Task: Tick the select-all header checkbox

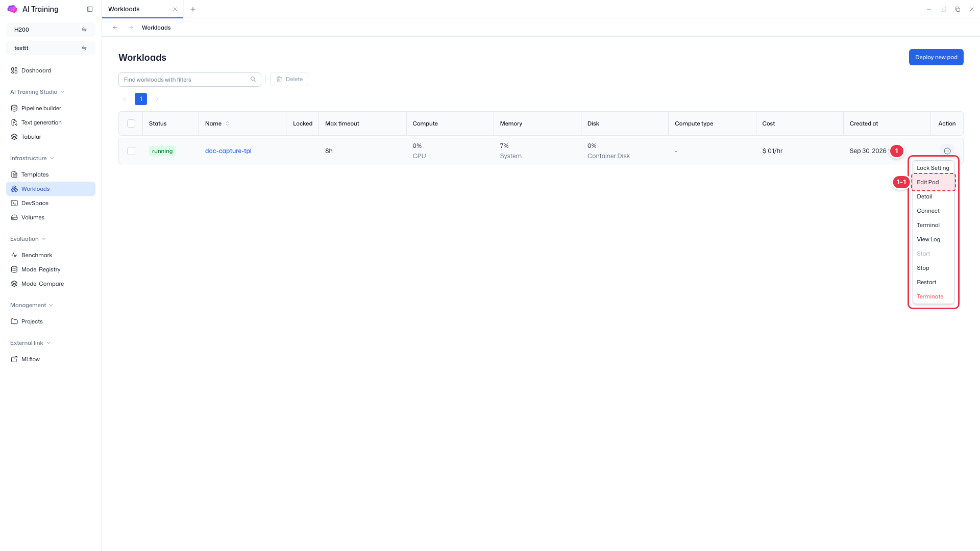Action: [131, 123]
